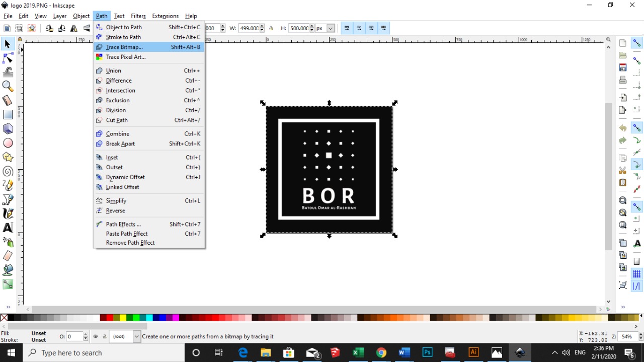Click the Cut scissors icon
This screenshot has height=362, width=644.
click(x=623, y=170)
